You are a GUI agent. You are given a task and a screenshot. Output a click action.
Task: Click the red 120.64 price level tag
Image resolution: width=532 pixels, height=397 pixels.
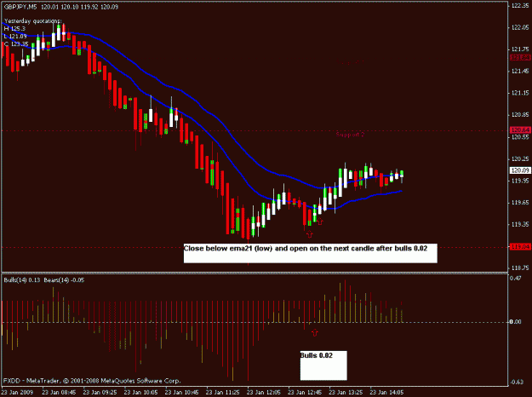(x=520, y=130)
